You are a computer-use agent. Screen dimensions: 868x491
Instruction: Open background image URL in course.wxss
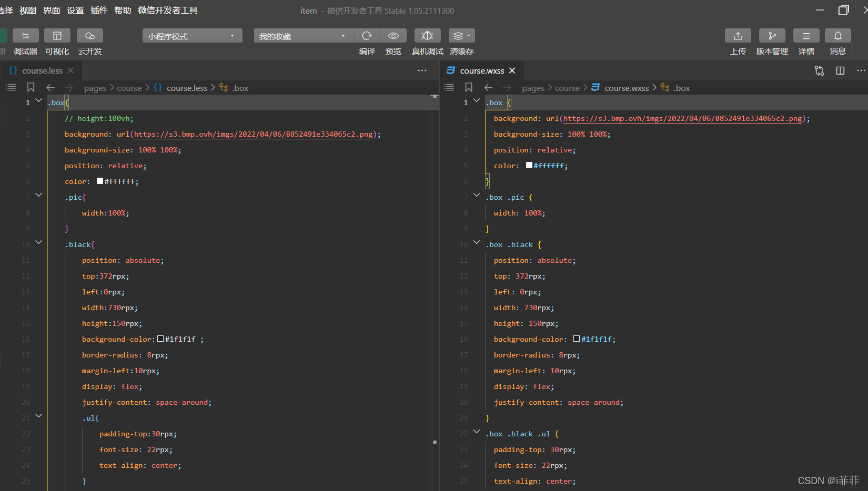tap(682, 119)
